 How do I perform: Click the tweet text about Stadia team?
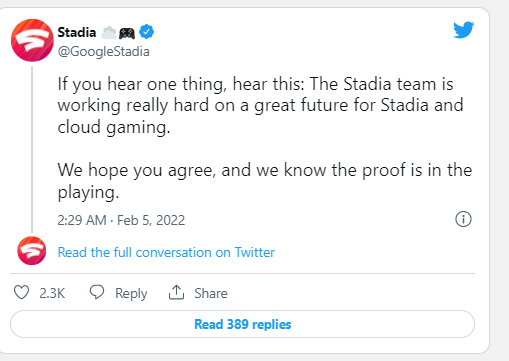[x=260, y=106]
